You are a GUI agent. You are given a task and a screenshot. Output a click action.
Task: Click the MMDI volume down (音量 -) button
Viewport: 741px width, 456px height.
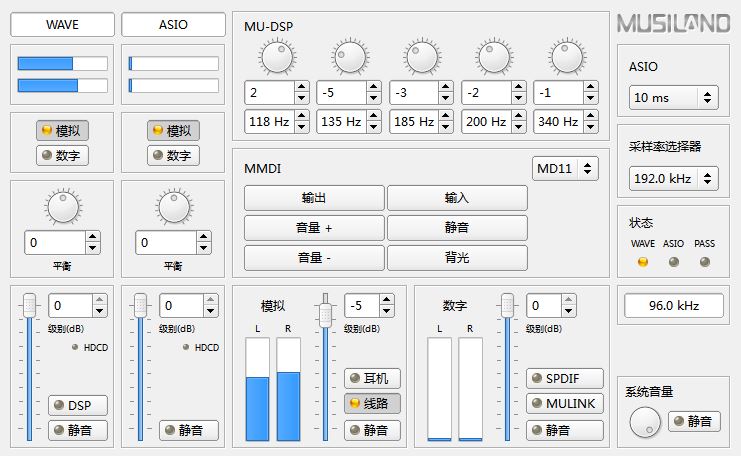coord(314,258)
